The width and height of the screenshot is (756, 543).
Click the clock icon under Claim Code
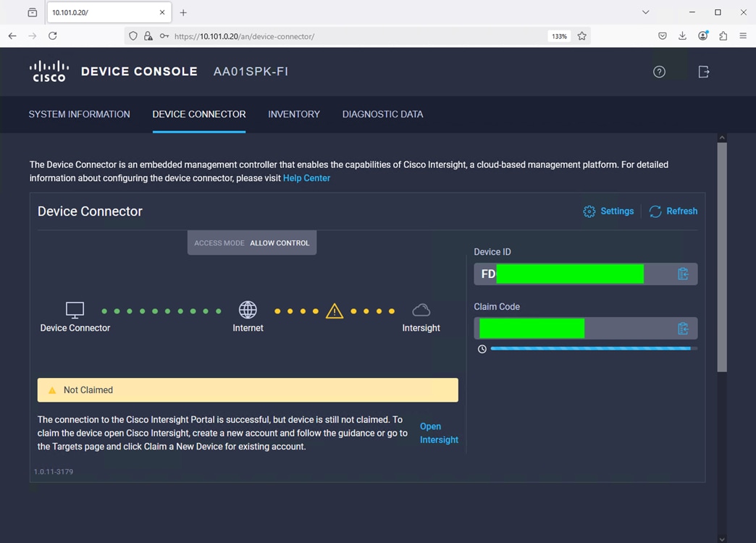coord(482,349)
